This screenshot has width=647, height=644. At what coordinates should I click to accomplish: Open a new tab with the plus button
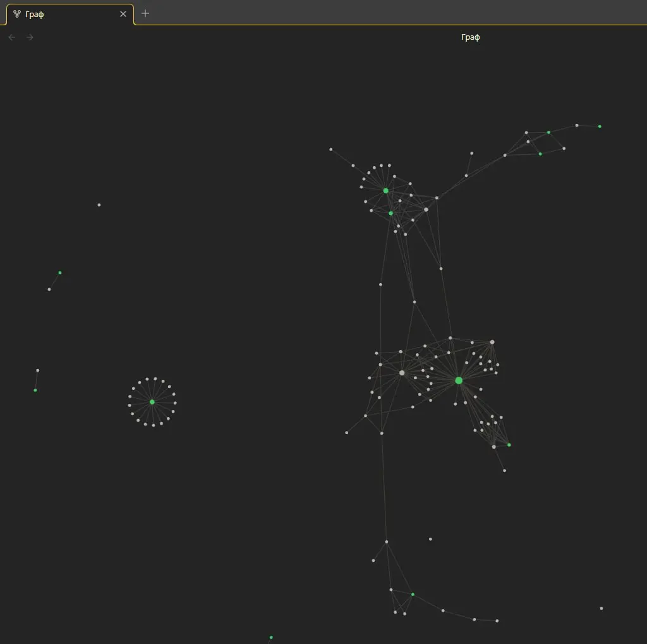pyautogui.click(x=145, y=13)
